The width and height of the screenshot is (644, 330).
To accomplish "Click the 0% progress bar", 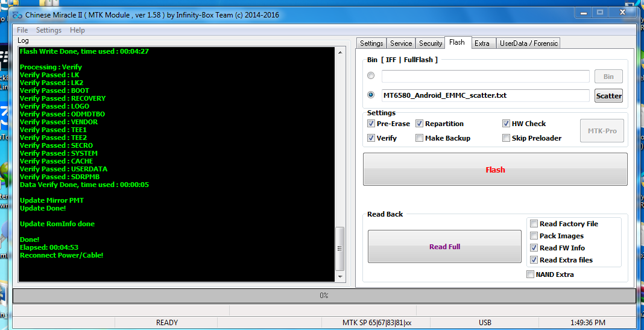I will pyautogui.click(x=324, y=296).
